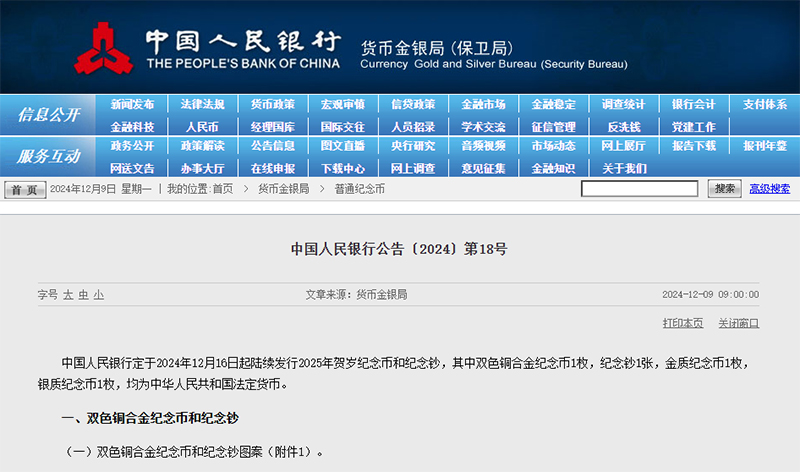Click the People's Bank of China red logo
Screen dimensions: 800x472
click(104, 48)
